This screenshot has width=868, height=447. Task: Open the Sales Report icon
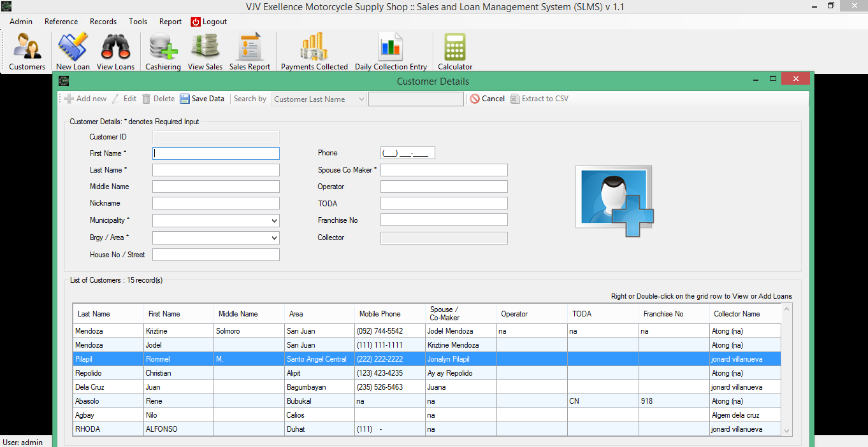tap(250, 52)
